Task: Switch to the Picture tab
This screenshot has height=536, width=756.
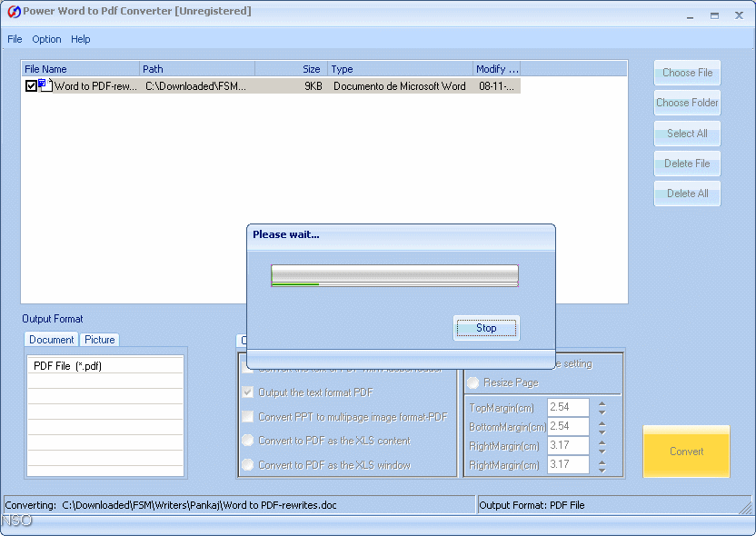Action: click(x=99, y=339)
